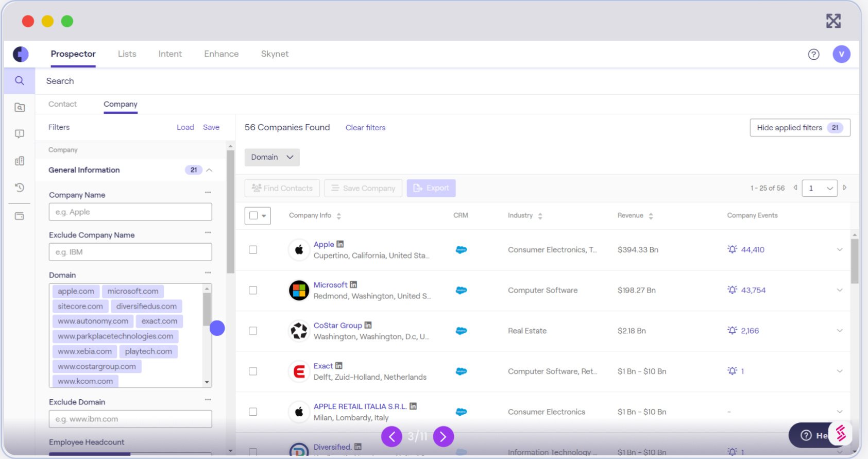The height and width of the screenshot is (459, 868).
Task: Expand Apple row details chevron
Action: (840, 250)
